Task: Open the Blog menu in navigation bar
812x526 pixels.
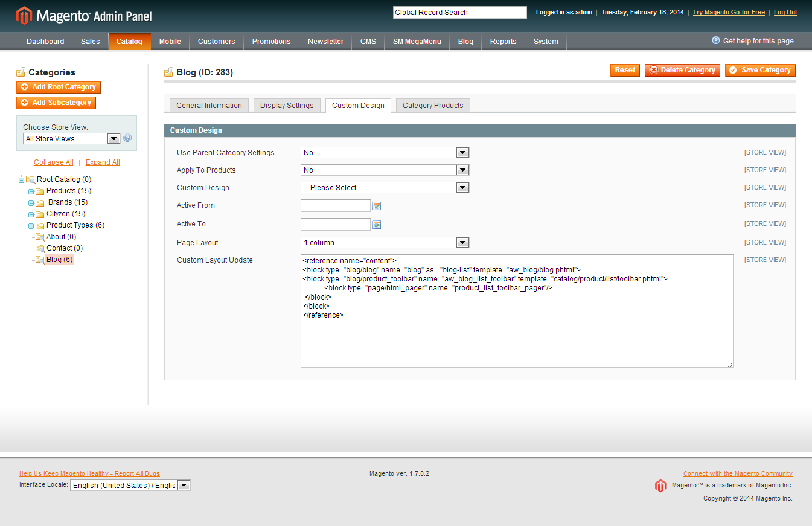Action: pyautogui.click(x=466, y=42)
